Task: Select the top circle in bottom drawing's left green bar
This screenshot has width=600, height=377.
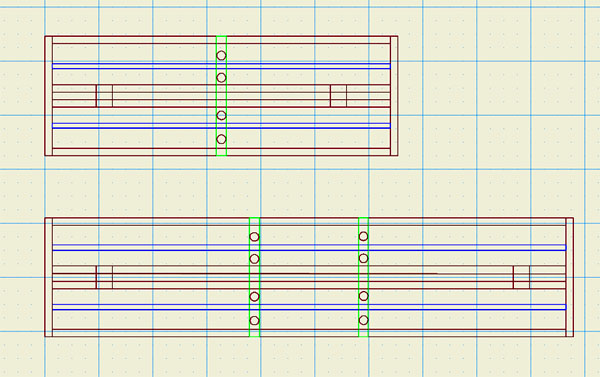Action: (254, 237)
